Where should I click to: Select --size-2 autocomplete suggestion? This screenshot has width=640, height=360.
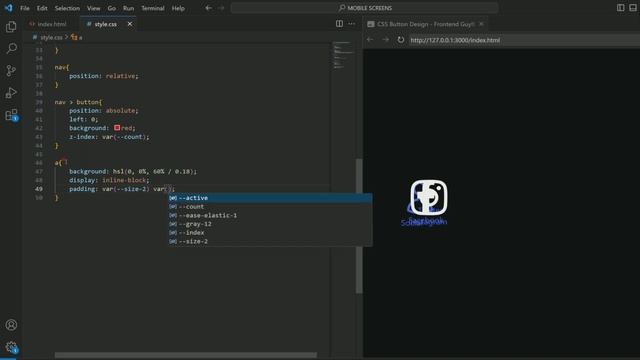270,241
